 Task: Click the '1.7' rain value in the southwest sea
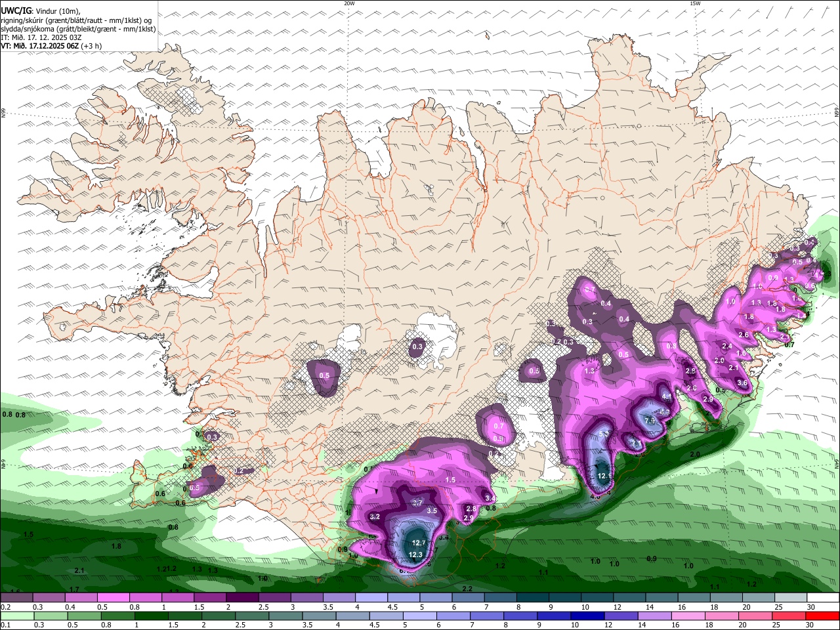click(74, 589)
